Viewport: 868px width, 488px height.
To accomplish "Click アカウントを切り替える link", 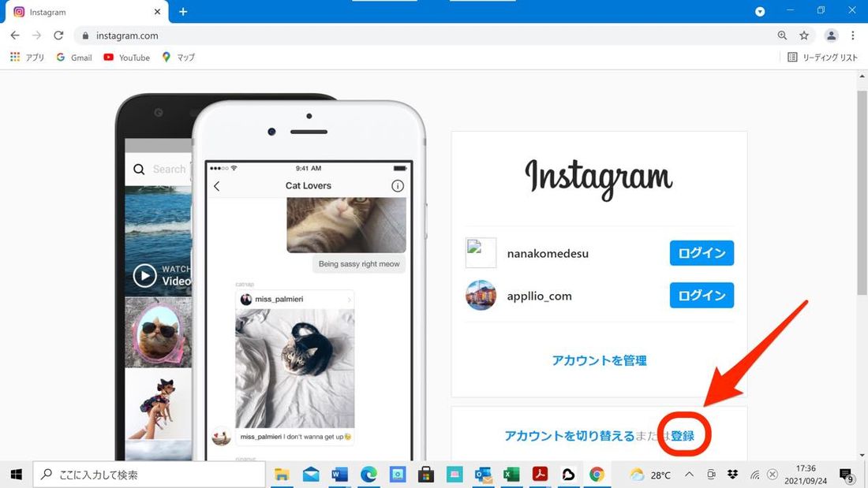I will click(x=569, y=435).
